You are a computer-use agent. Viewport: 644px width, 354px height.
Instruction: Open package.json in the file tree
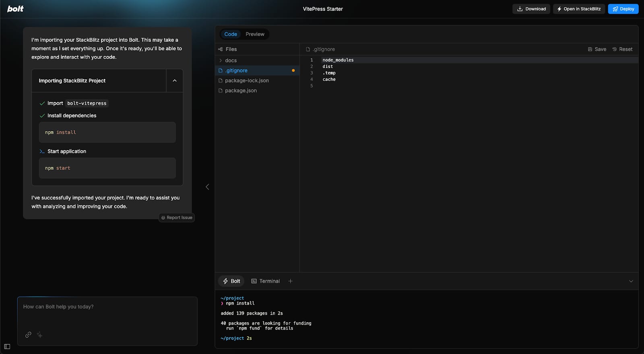pos(241,91)
